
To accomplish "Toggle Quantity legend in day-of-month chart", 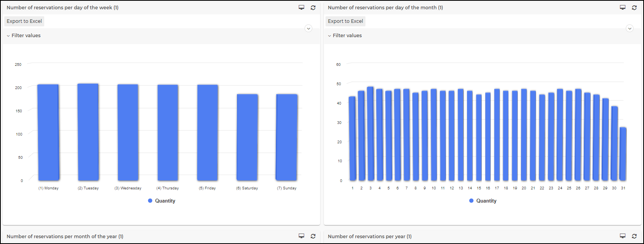I will point(483,201).
